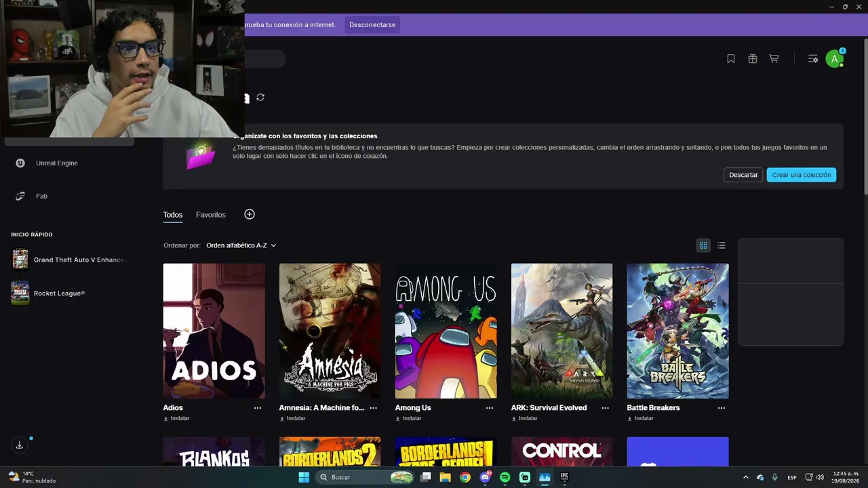The width and height of the screenshot is (868, 488).
Task: Click Instalar under Among Us
Action: 408,419
